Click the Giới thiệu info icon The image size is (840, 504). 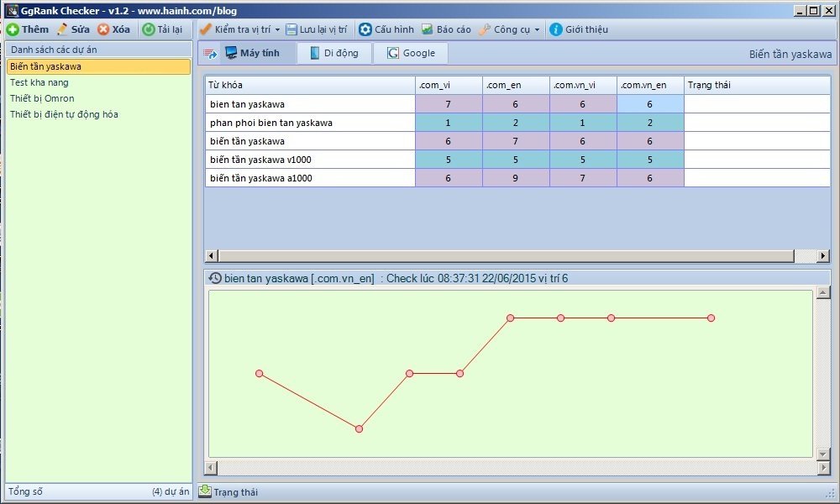[x=556, y=29]
